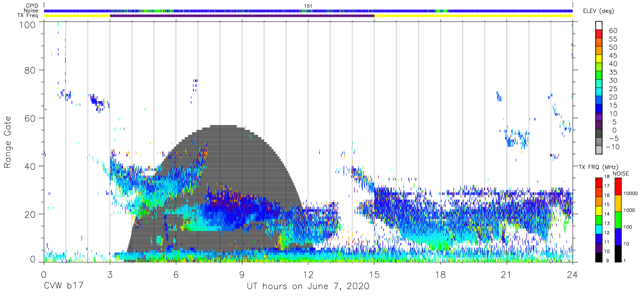This screenshot has height=297, width=644.
Task: Click the '100' tick on the Range Gate axis
Action: tap(28, 25)
